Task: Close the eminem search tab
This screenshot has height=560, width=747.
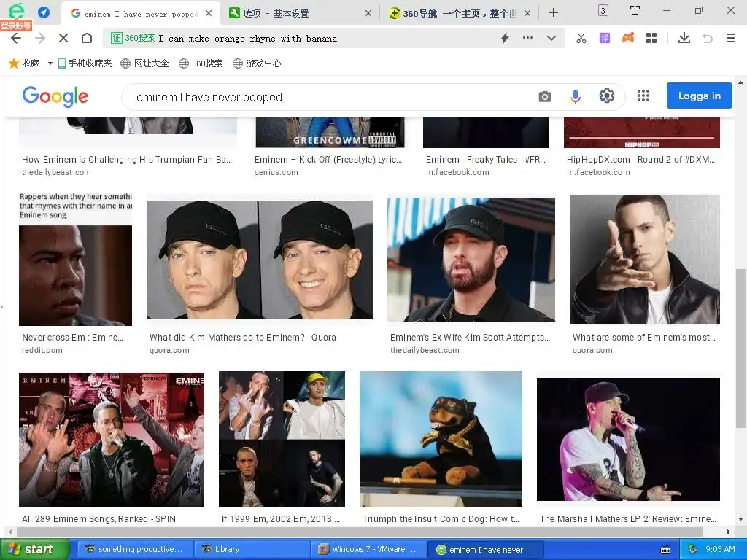Action: coord(209,13)
